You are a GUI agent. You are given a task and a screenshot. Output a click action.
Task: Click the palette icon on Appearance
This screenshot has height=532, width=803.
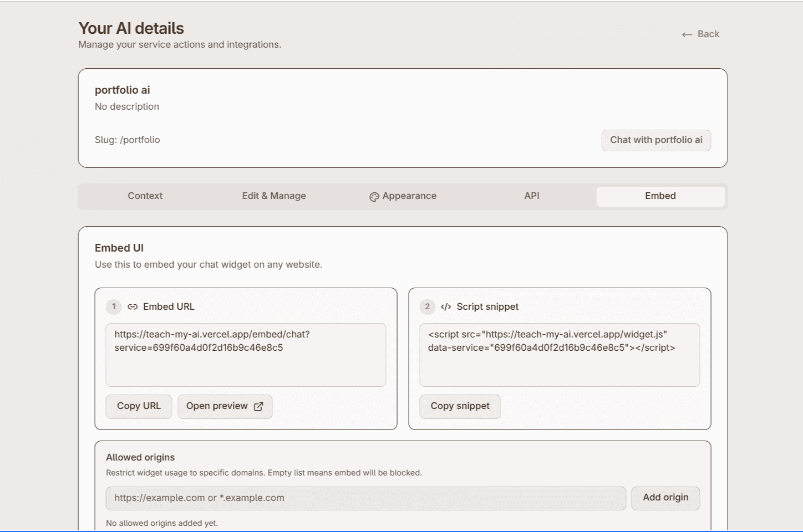pos(374,197)
